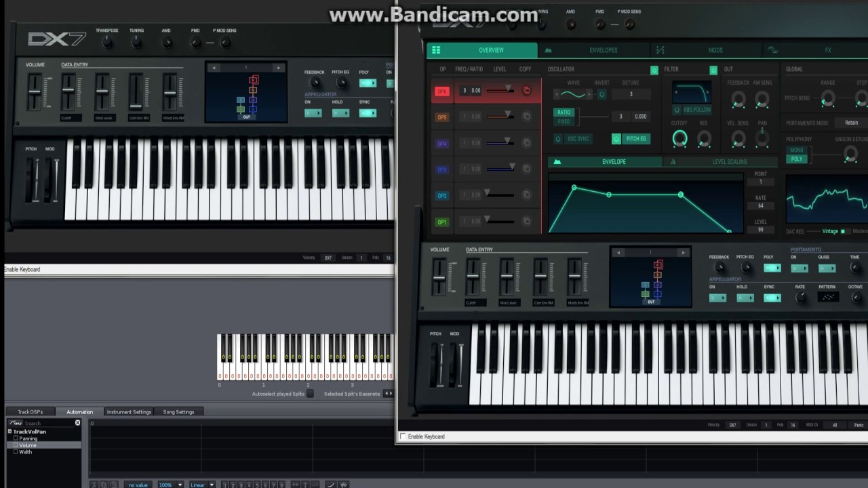Click the copy icon in the OP3 row
The height and width of the screenshot is (488, 868).
[x=526, y=169]
